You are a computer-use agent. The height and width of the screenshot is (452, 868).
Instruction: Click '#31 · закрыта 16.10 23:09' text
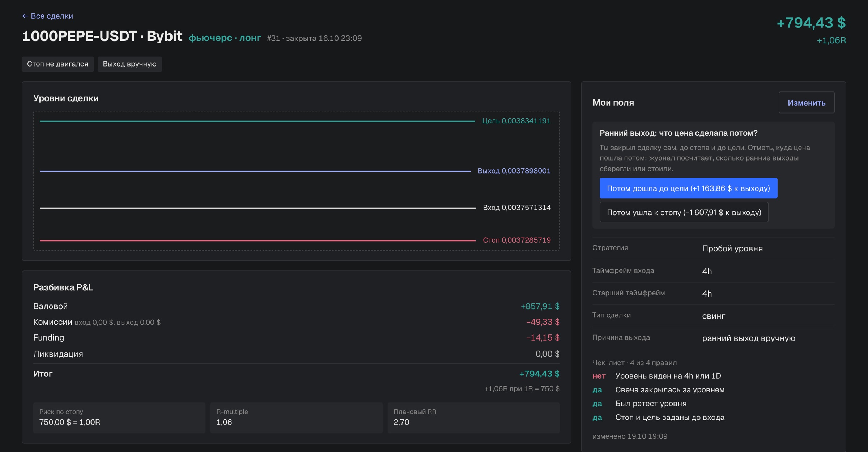click(x=314, y=38)
